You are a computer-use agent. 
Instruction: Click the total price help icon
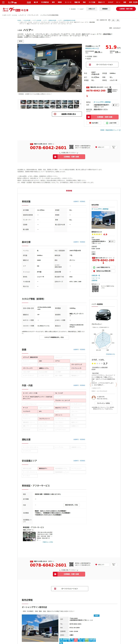[x=99, y=46]
